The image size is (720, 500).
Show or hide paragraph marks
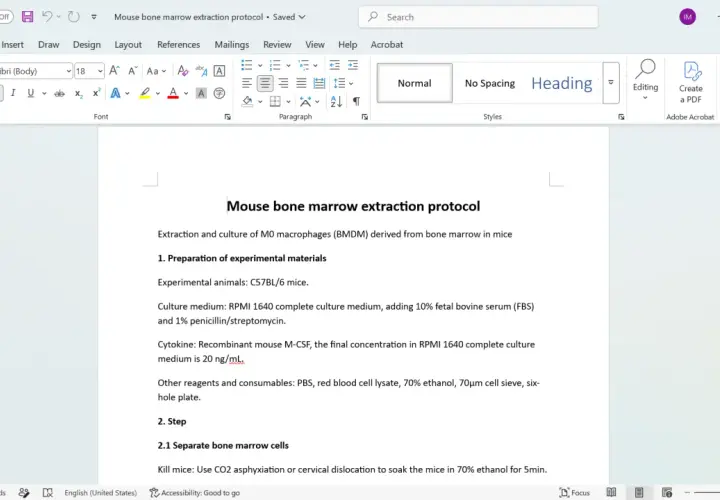click(x=356, y=101)
